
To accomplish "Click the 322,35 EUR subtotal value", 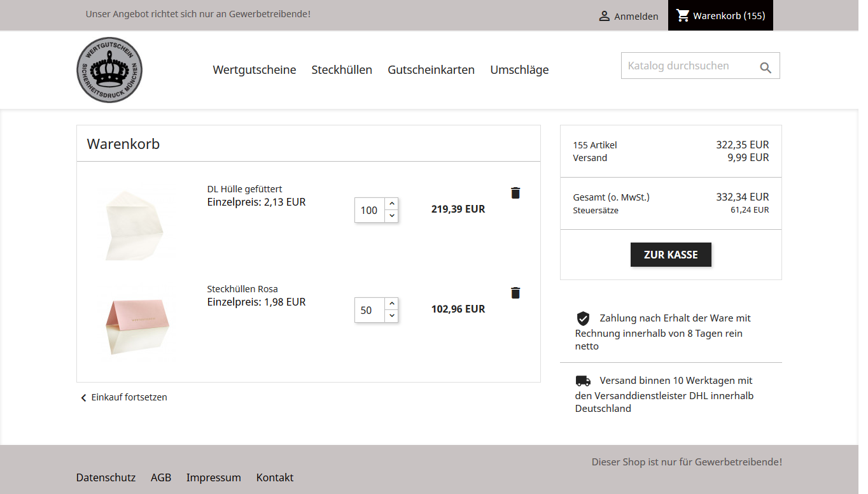I will (x=743, y=145).
